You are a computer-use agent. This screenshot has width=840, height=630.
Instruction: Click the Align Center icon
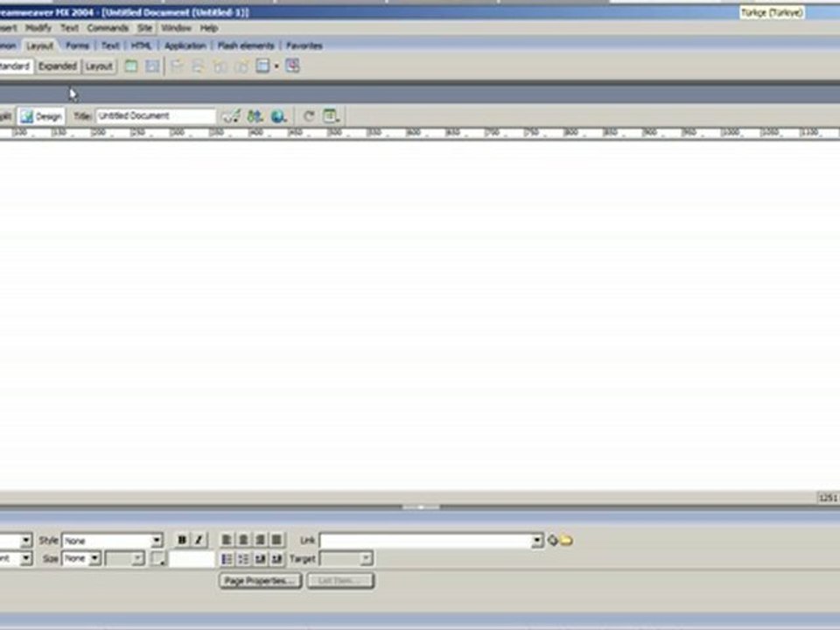(243, 540)
